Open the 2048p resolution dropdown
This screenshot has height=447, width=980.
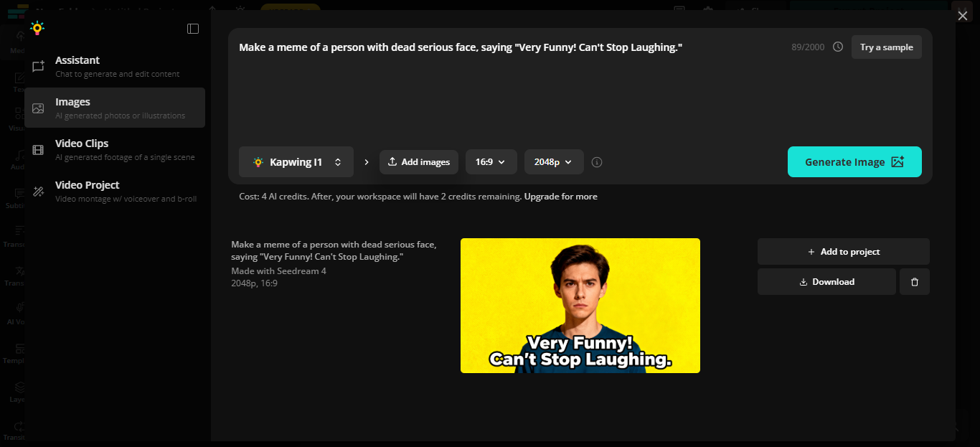[x=553, y=161]
